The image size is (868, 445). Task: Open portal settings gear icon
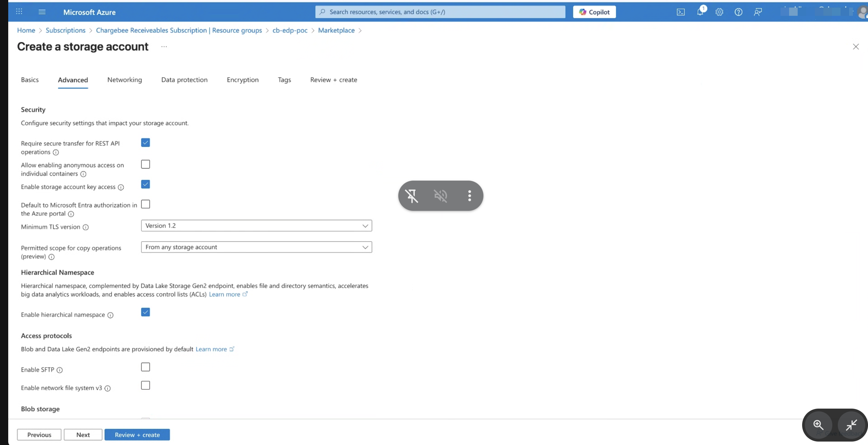pyautogui.click(x=719, y=12)
